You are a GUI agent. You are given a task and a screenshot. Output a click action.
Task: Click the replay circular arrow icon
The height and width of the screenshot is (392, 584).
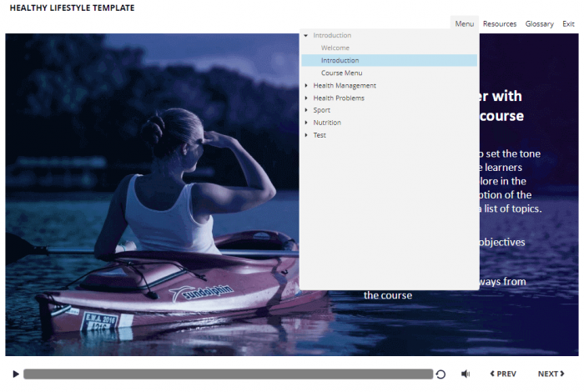click(x=441, y=374)
